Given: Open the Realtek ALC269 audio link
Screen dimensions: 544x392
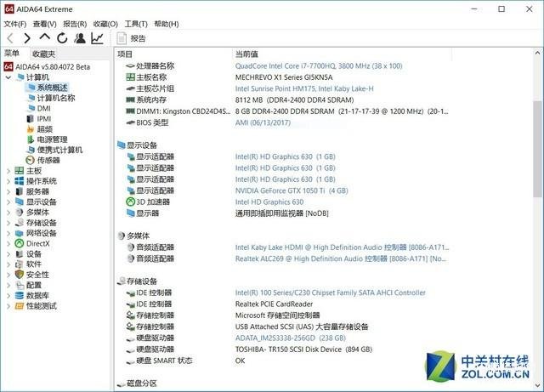Looking at the screenshot, I should point(341,258).
